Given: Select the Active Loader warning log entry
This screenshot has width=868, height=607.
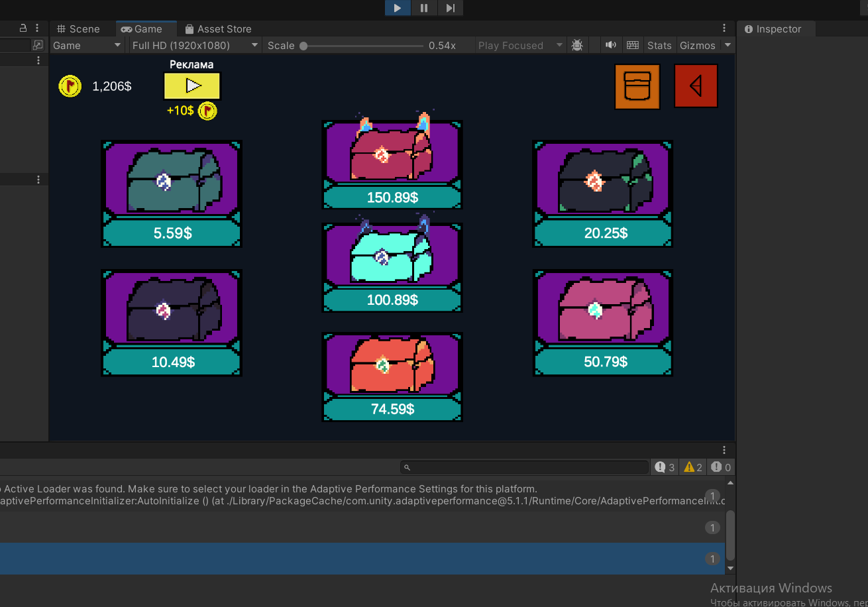Looking at the screenshot, I should point(362,495).
